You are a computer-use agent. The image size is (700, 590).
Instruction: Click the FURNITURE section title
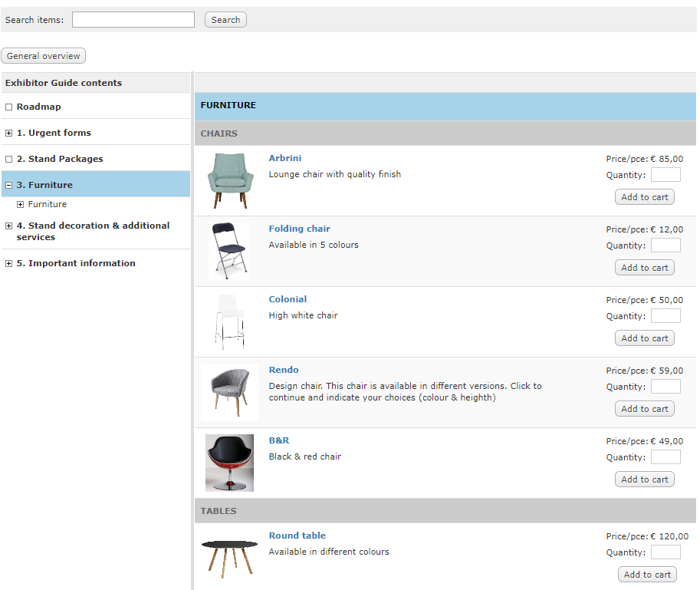228,105
